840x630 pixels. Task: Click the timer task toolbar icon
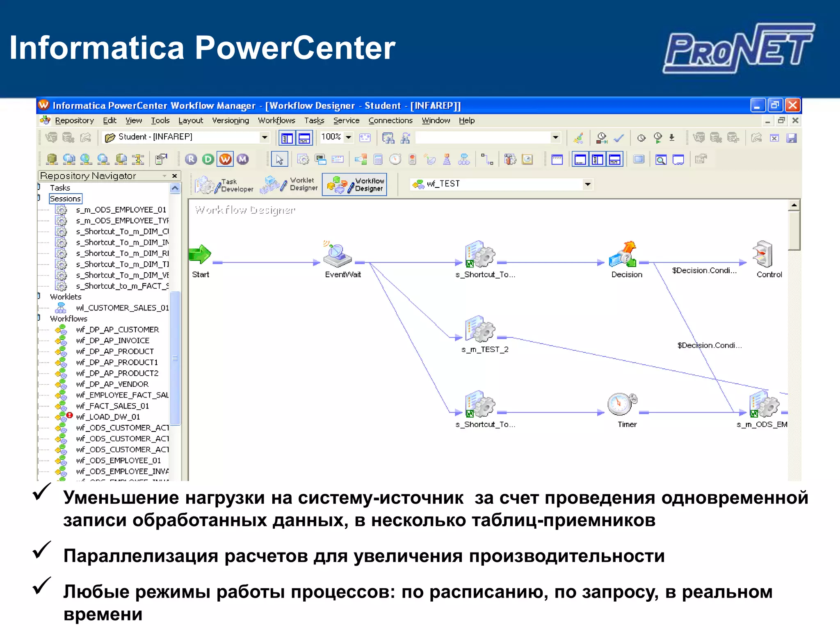395,159
